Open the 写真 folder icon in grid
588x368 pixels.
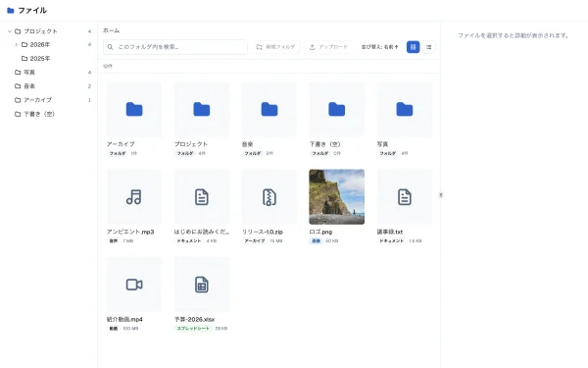point(404,109)
